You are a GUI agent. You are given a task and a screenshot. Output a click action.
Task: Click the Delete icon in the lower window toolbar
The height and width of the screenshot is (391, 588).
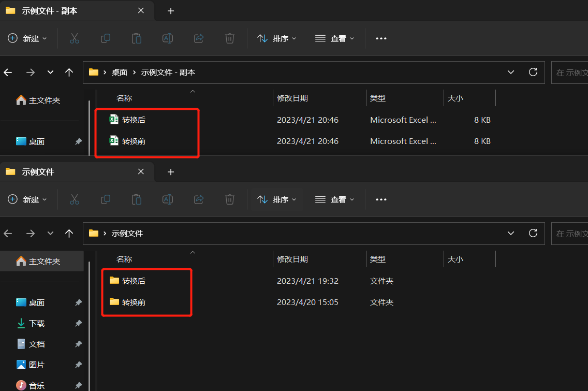229,199
